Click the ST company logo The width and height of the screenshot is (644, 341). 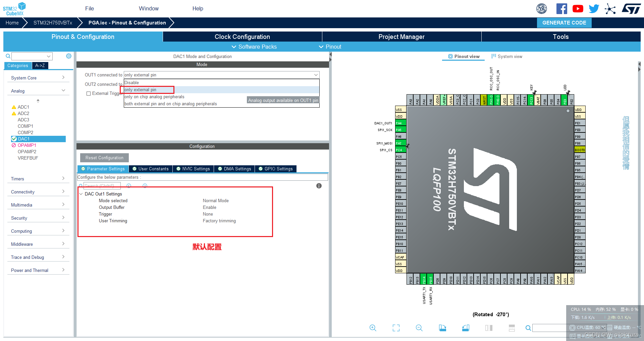631,9
